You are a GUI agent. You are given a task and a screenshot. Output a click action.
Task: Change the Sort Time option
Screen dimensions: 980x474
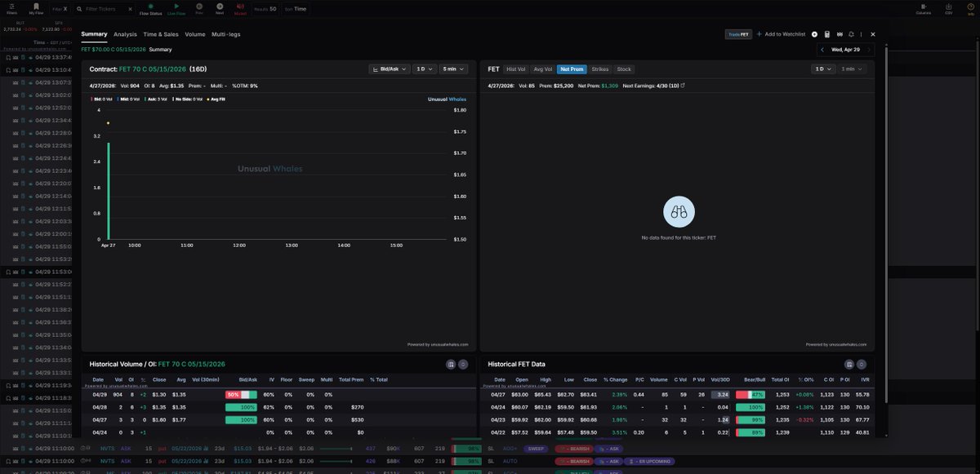click(x=296, y=8)
